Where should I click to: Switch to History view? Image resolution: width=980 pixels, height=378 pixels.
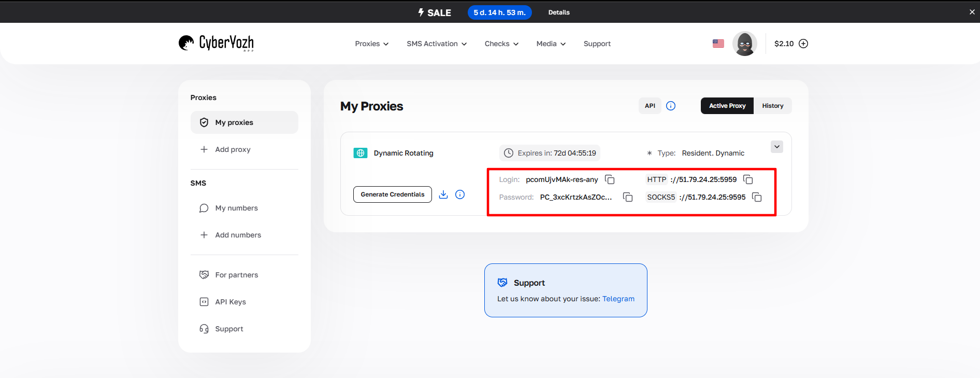coord(772,106)
